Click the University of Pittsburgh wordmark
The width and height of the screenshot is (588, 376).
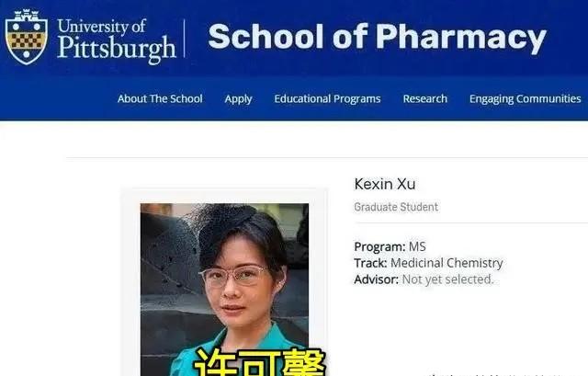pos(117,40)
